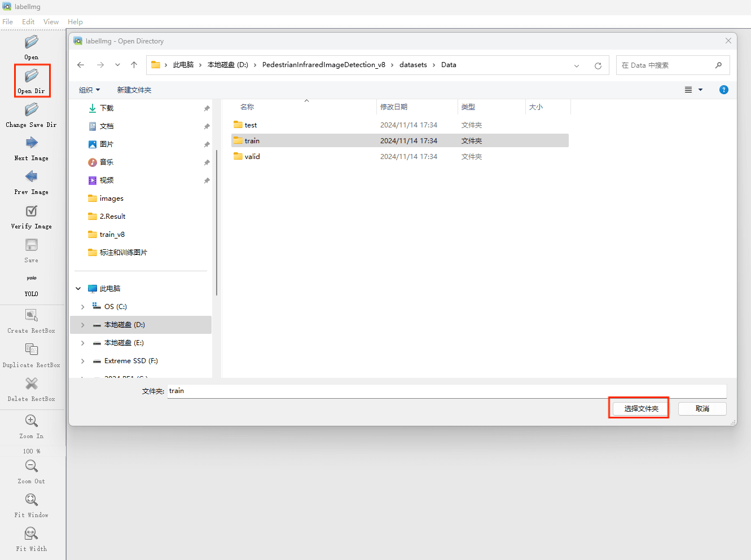The image size is (751, 560).
Task: Click the Create RectBox tool
Action: pos(32,315)
